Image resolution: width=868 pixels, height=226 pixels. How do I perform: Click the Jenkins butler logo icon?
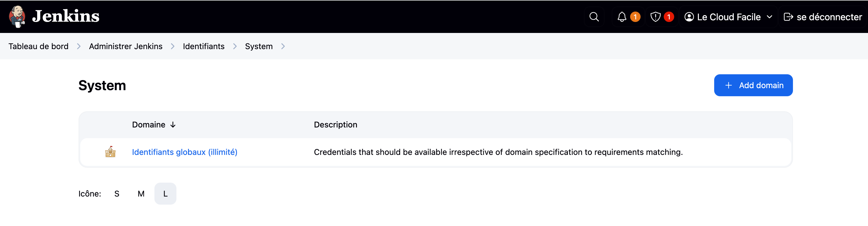tap(17, 16)
